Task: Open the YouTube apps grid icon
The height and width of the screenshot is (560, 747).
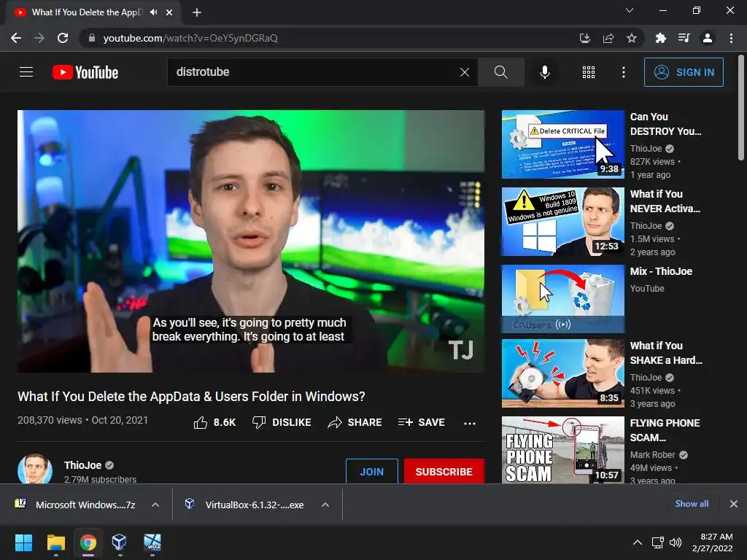Action: (589, 72)
